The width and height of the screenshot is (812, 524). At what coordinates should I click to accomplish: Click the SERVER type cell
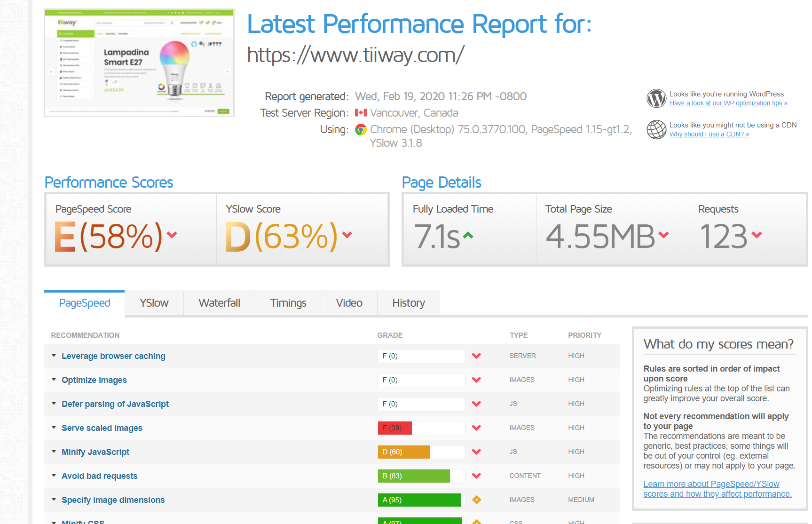point(522,356)
